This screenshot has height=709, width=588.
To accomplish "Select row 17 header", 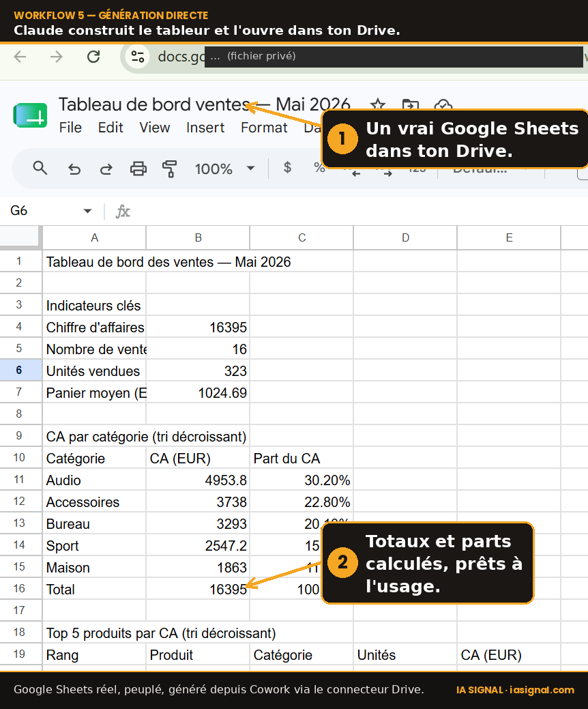I will click(20, 611).
